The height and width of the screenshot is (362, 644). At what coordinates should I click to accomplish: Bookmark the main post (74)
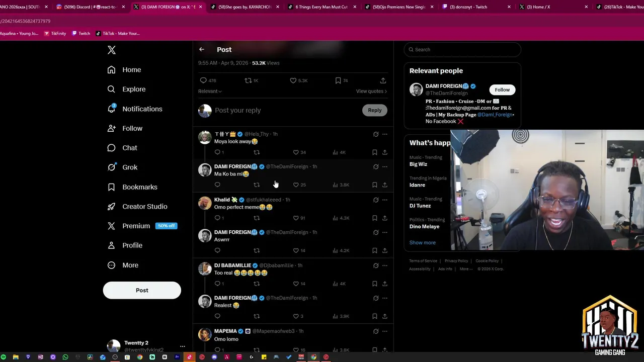(338, 80)
